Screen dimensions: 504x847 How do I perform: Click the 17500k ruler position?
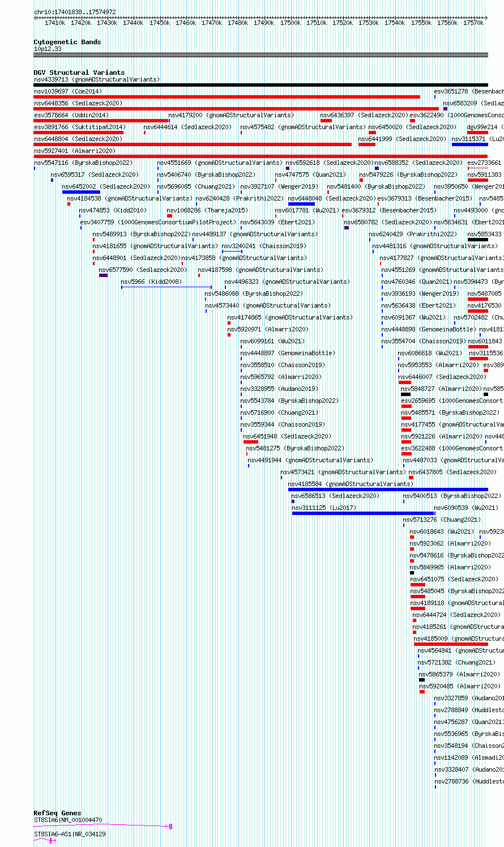pos(291,23)
